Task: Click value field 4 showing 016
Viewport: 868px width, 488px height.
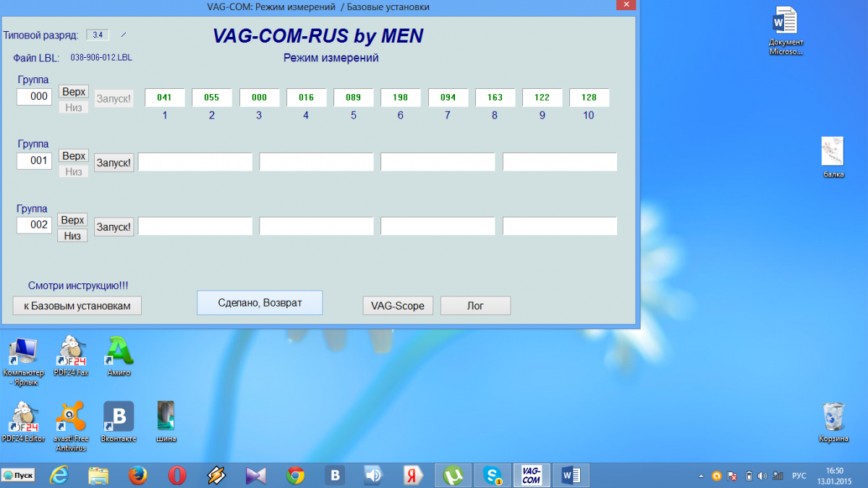Action: click(x=306, y=98)
